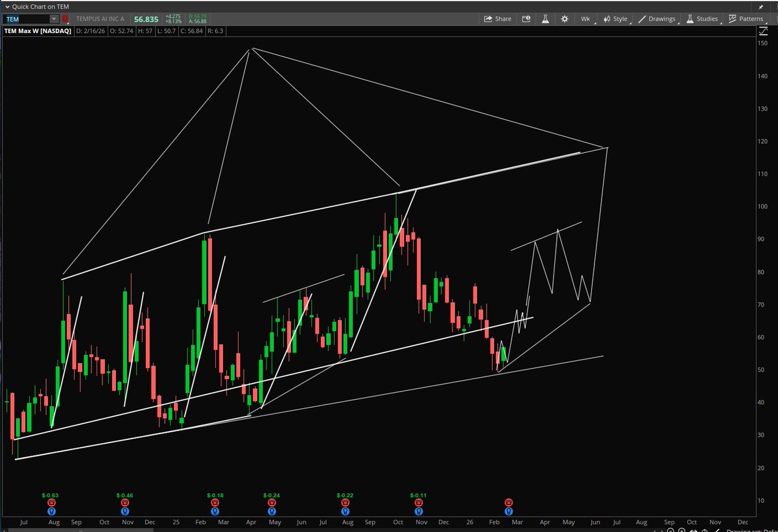This screenshot has height=532, width=778.
Task: Click the last price 56.835
Action: click(x=147, y=19)
